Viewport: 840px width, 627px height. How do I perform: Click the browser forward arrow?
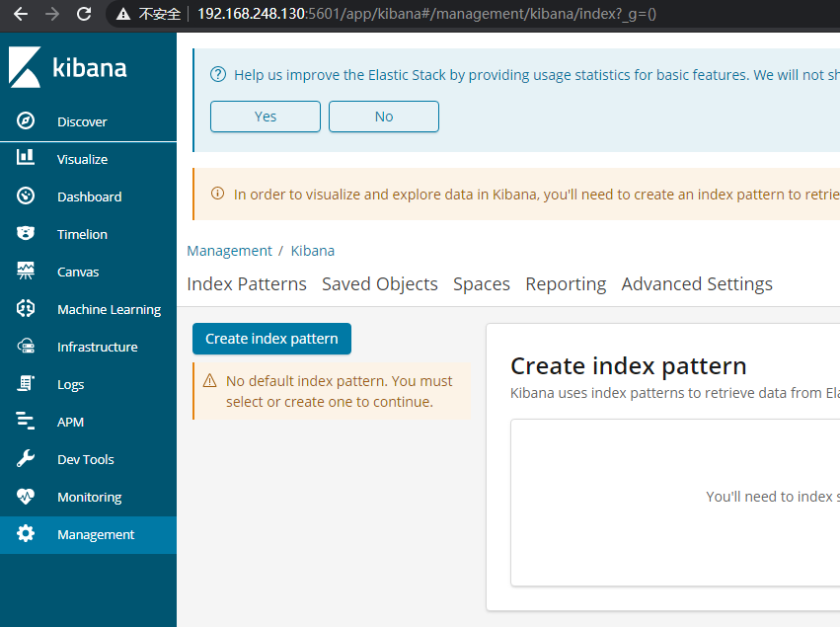(x=52, y=14)
